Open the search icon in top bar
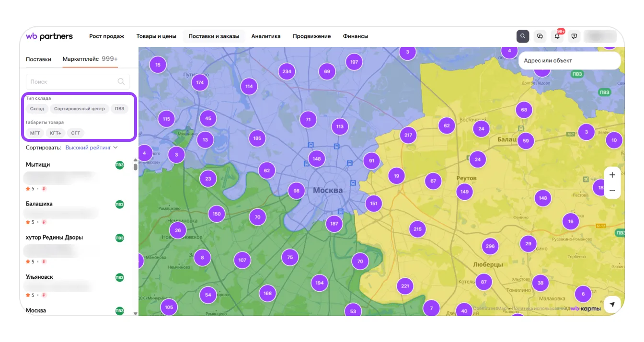644x342 pixels. tap(523, 36)
